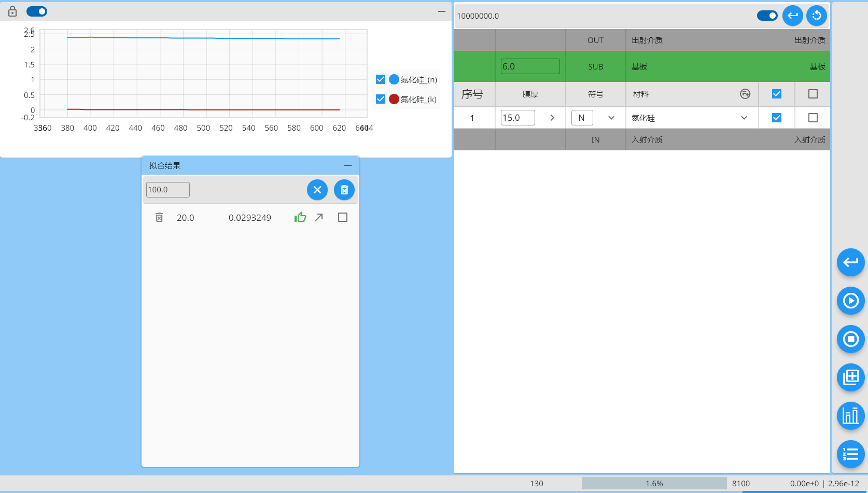
Task: Open material picker icon in 材料 header
Action: [x=745, y=94]
